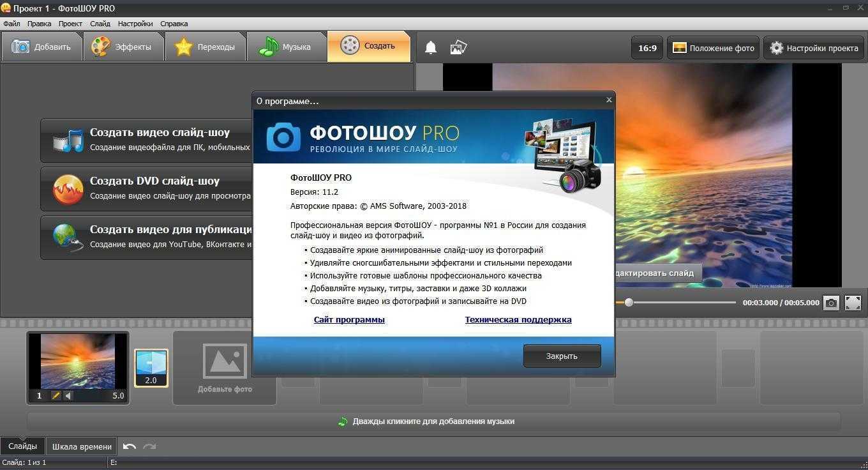This screenshot has width=868, height=470.
Task: Click the redo arrow icon
Action: [149, 446]
